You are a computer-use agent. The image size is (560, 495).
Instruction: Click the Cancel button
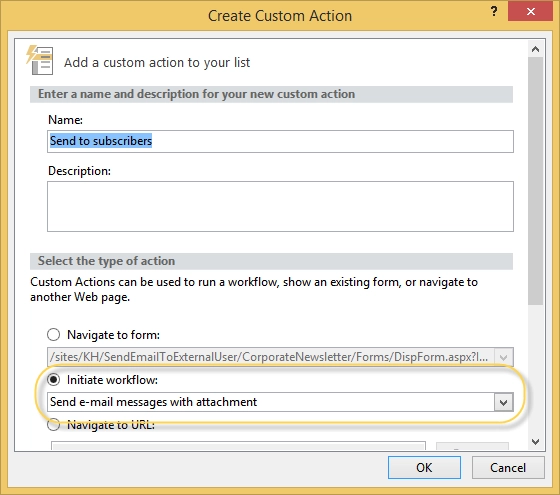(508, 468)
